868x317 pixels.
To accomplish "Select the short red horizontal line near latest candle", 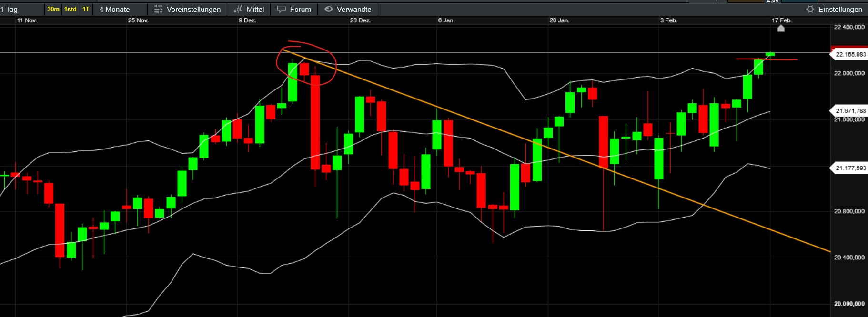I will point(767,59).
